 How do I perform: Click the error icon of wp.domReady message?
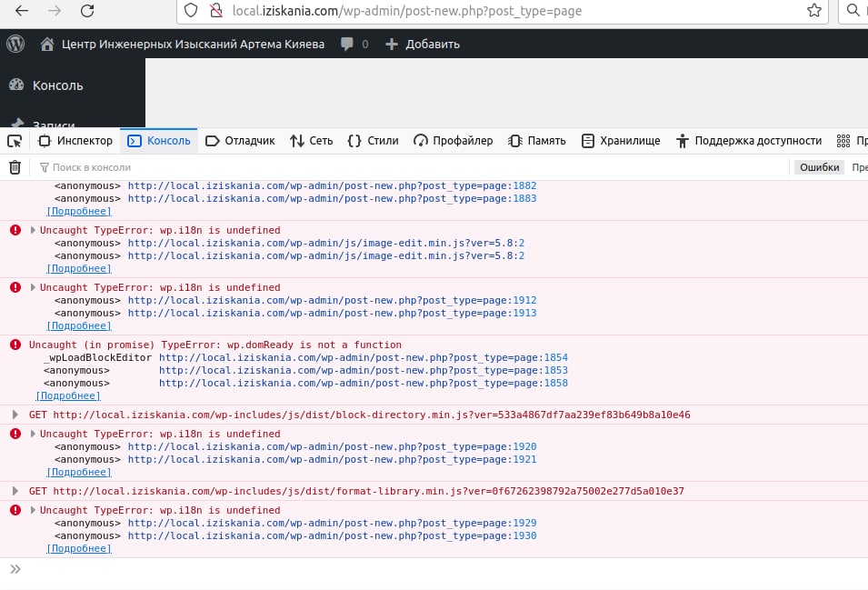pos(15,345)
